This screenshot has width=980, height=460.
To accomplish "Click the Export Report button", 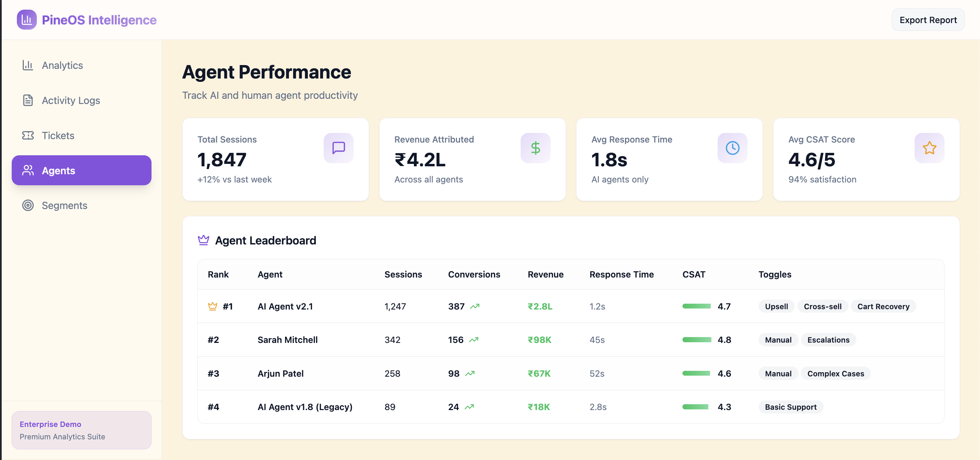I will [928, 20].
